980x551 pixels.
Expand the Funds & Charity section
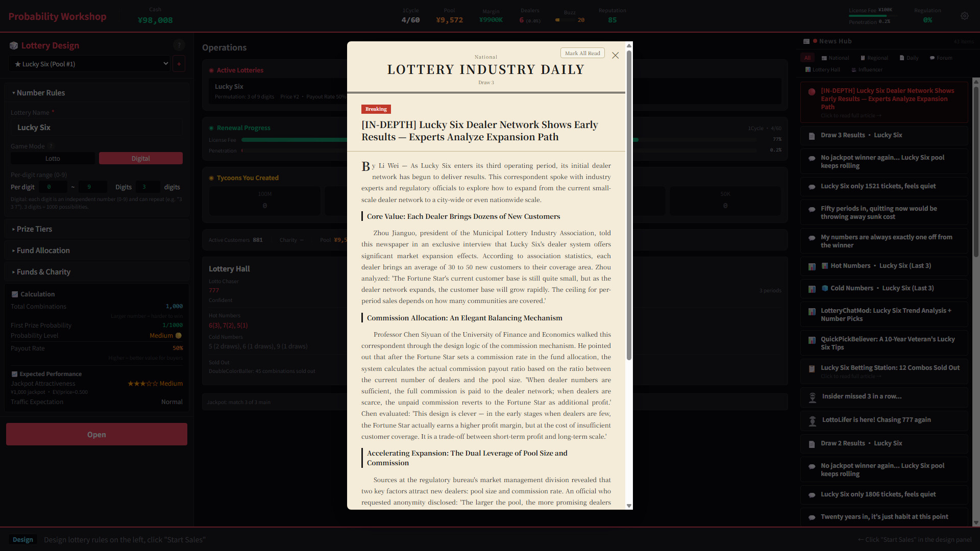97,272
